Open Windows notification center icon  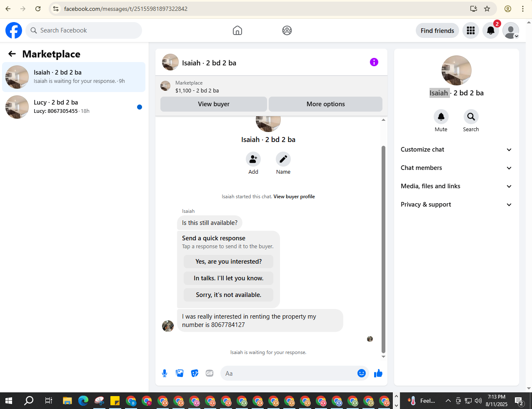520,401
